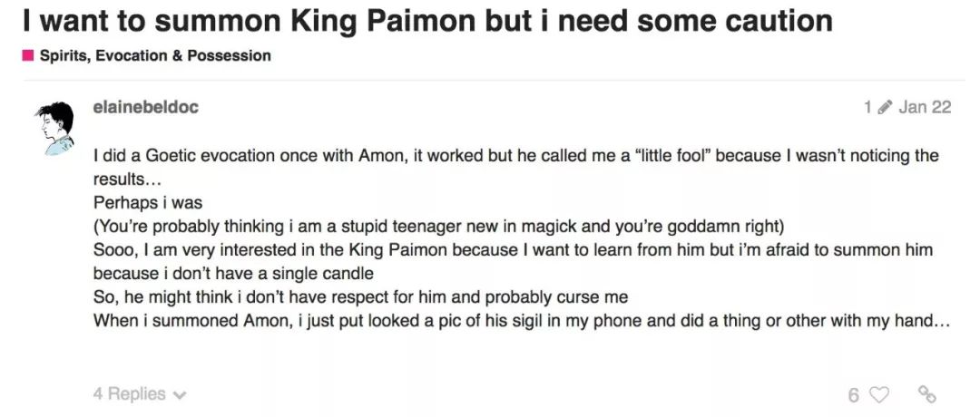The image size is (980, 417).
Task: Copy the post link via chain icon
Action: click(x=926, y=394)
